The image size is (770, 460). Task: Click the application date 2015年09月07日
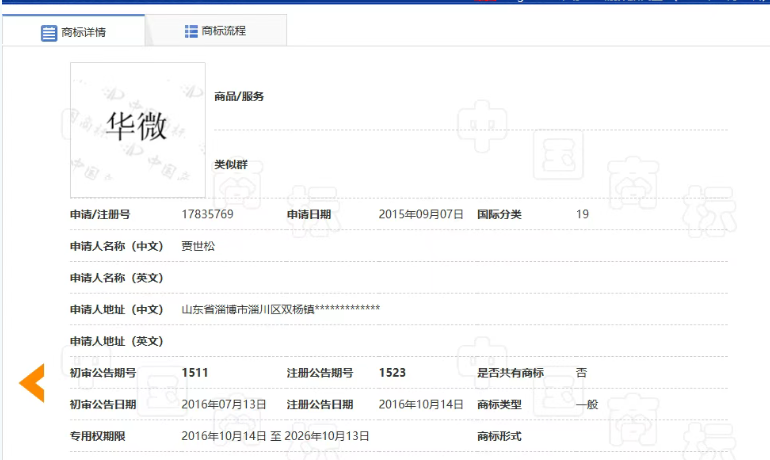coord(421,214)
